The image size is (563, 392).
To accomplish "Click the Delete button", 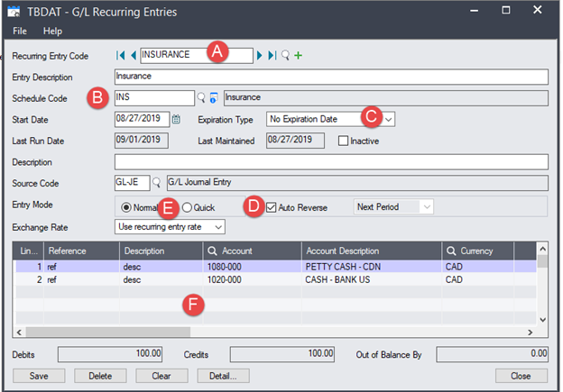I will (x=100, y=376).
